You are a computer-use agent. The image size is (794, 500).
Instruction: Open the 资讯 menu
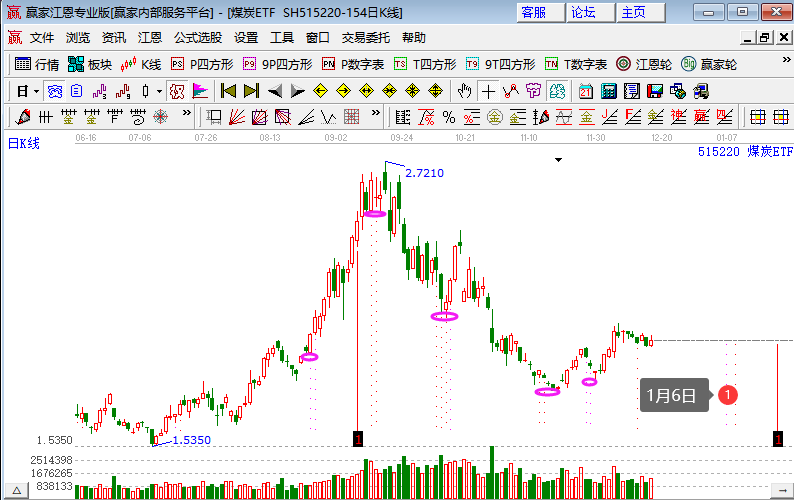(x=113, y=37)
